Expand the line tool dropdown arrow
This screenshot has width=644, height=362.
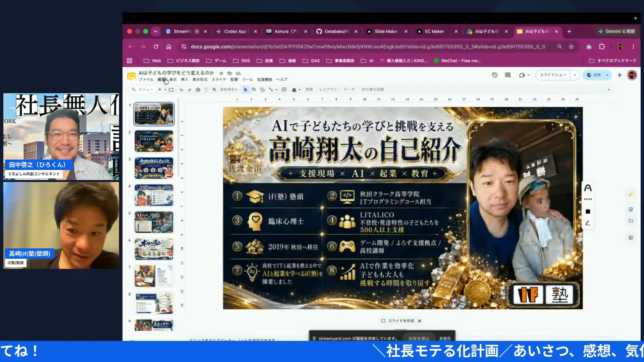(x=276, y=90)
